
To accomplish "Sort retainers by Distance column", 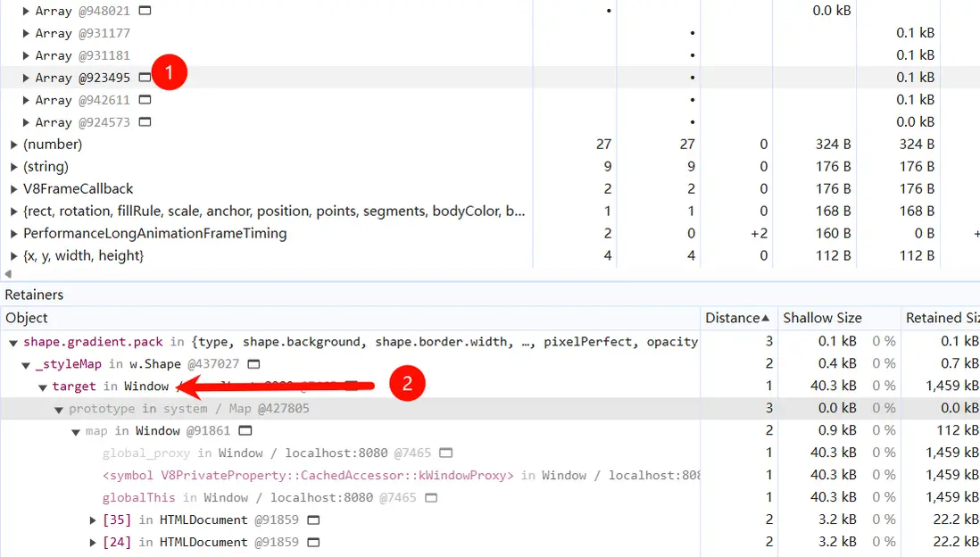I will coord(737,318).
